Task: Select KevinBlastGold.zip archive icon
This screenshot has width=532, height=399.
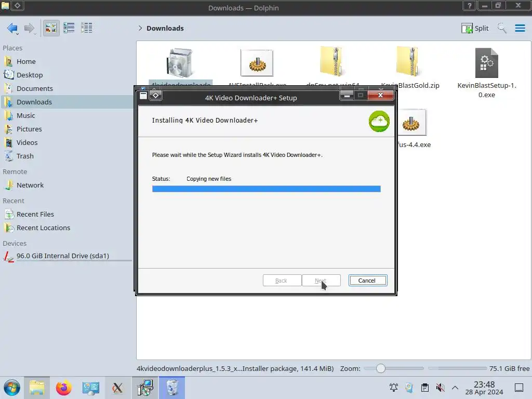Action: point(409,62)
